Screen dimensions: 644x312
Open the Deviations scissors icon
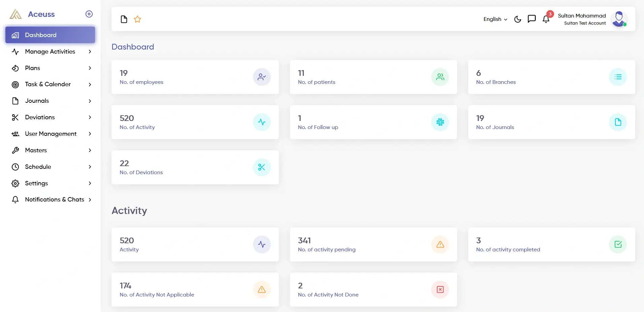(x=16, y=117)
